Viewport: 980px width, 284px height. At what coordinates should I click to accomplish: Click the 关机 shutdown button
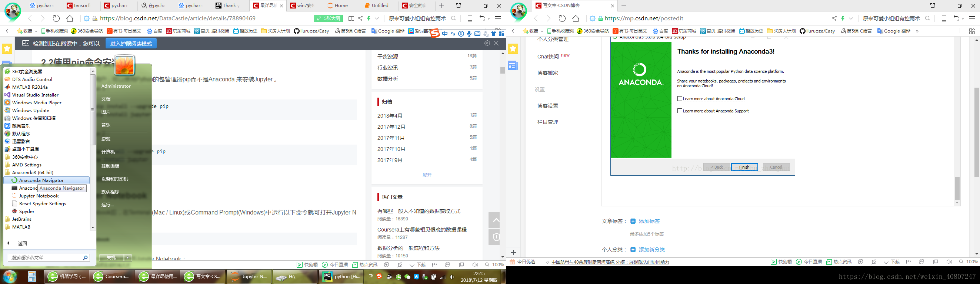pos(111,257)
